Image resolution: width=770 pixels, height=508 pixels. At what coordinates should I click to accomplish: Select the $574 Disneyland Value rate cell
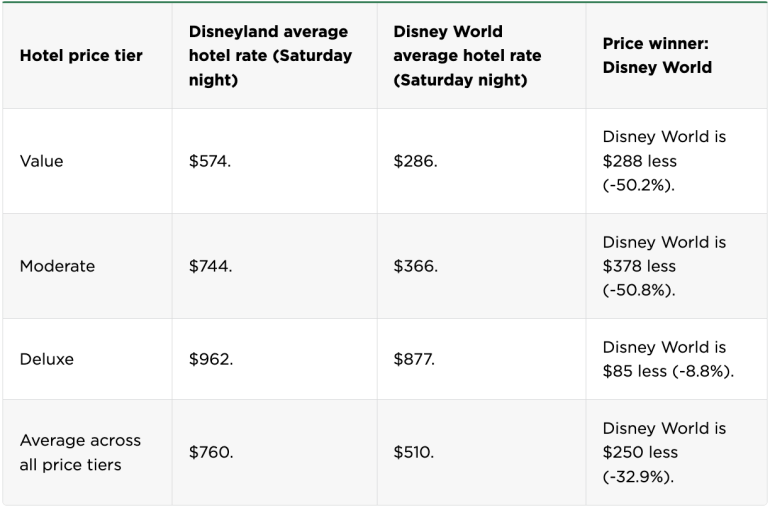tap(209, 161)
